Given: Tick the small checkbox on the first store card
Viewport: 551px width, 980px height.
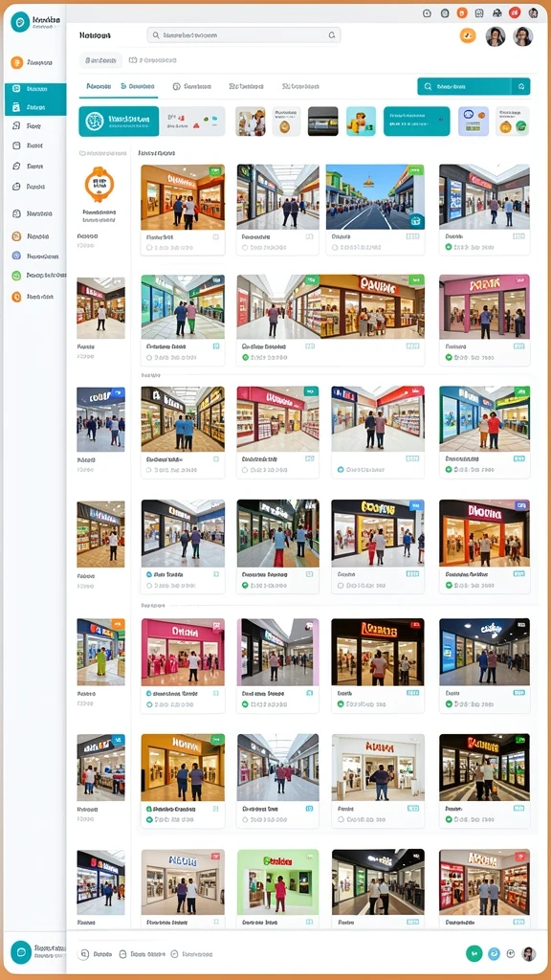Looking at the screenshot, I should click(215, 237).
